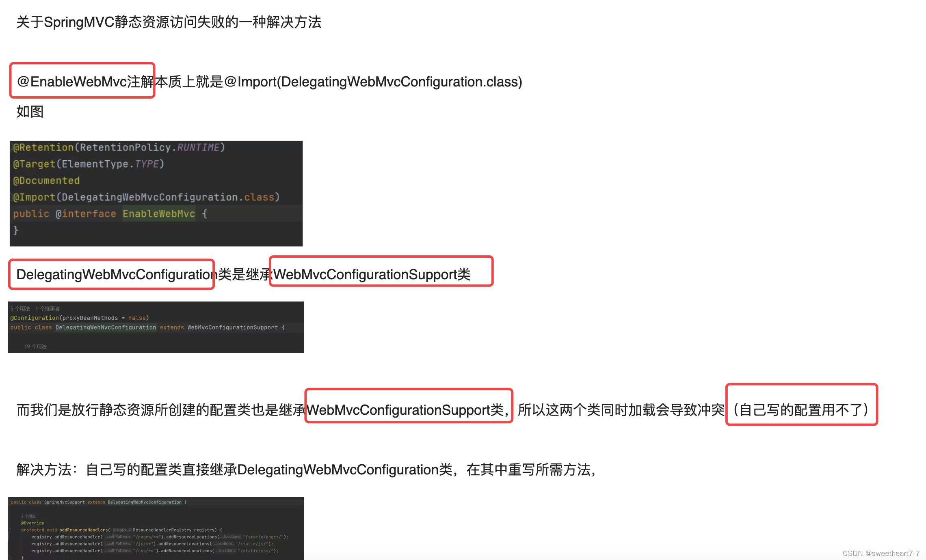Image resolution: width=926 pixels, height=560 pixels.
Task: Click 'extends WebMvcConfigurationSupport' in the class declaration
Action: pos(219,327)
